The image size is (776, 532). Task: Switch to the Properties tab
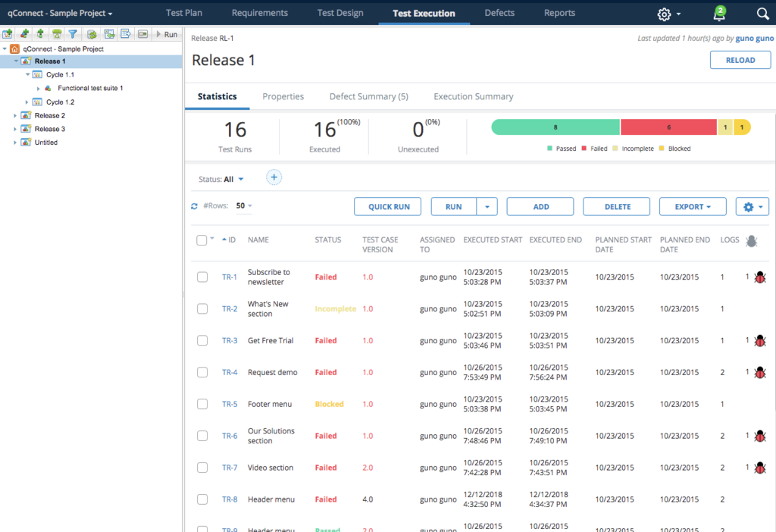click(283, 96)
